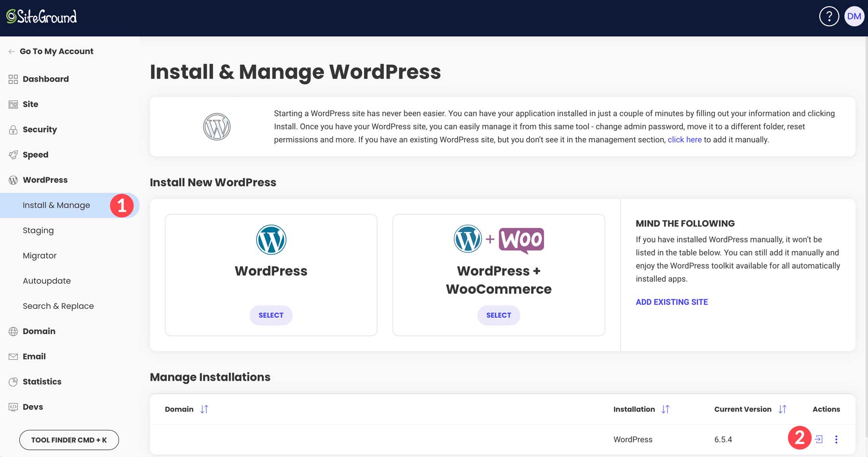The width and height of the screenshot is (868, 457).
Task: Sort the Domain column
Action: (x=204, y=409)
